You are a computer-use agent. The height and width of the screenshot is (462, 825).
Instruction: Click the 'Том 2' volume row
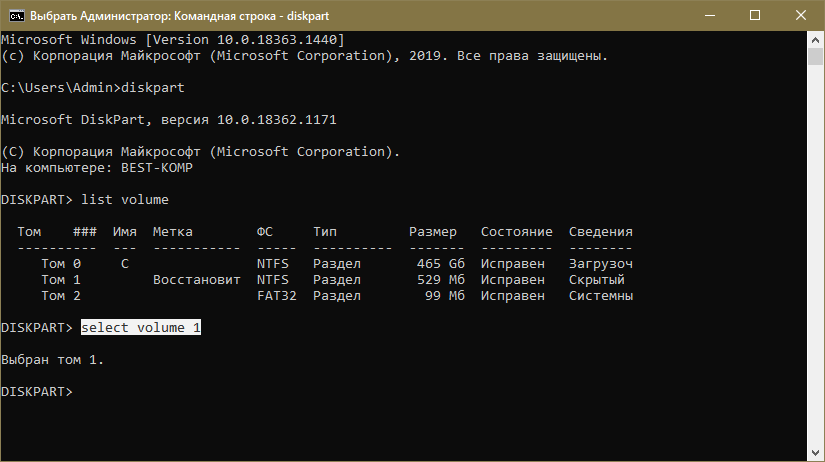53,296
